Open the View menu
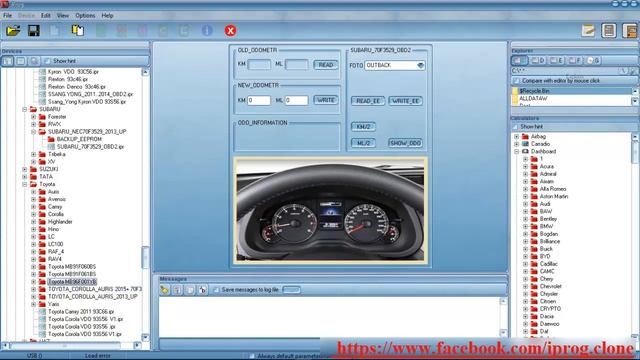 tap(62, 16)
